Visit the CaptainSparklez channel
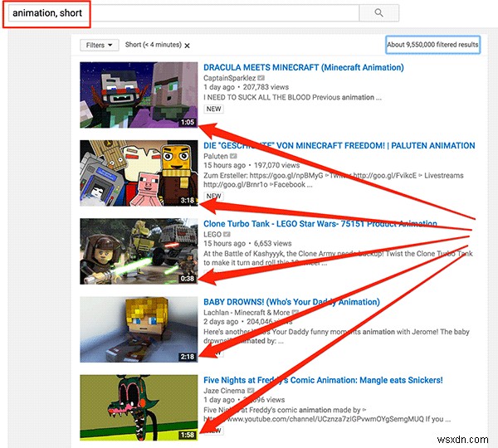This screenshot has height=448, width=498. [x=229, y=78]
